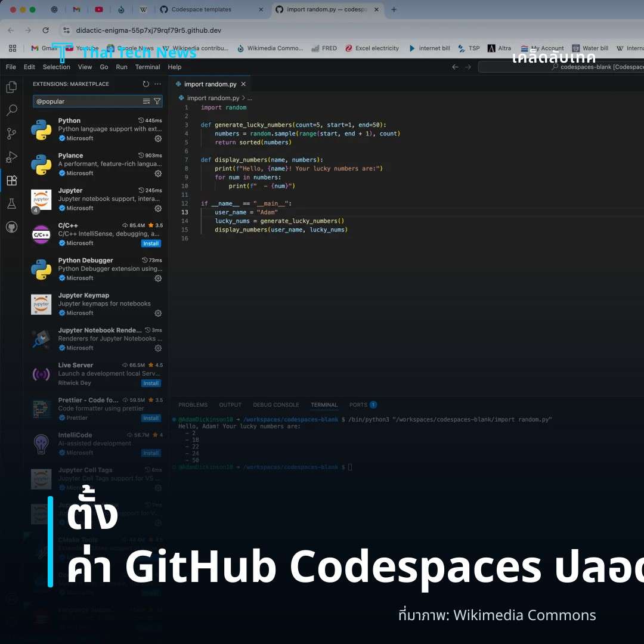The height and width of the screenshot is (644, 644).
Task: Open the Search view in the activity bar
Action: tap(11, 110)
